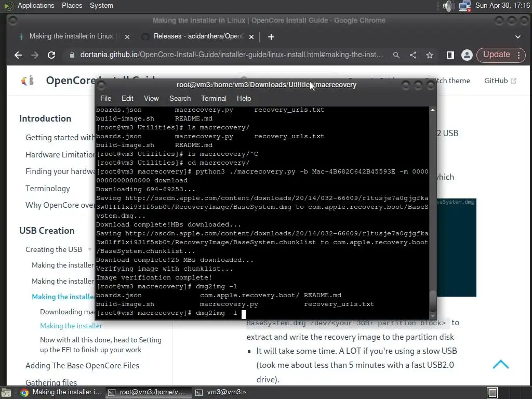532x399 pixels.
Task: Open Chrome three-dot menu
Action: [519, 55]
